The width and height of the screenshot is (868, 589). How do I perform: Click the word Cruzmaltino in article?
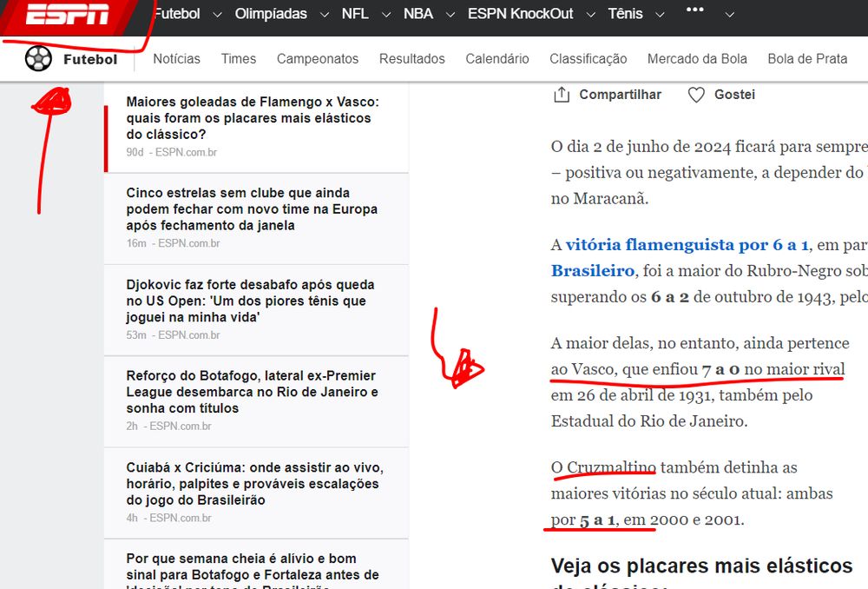(x=611, y=467)
